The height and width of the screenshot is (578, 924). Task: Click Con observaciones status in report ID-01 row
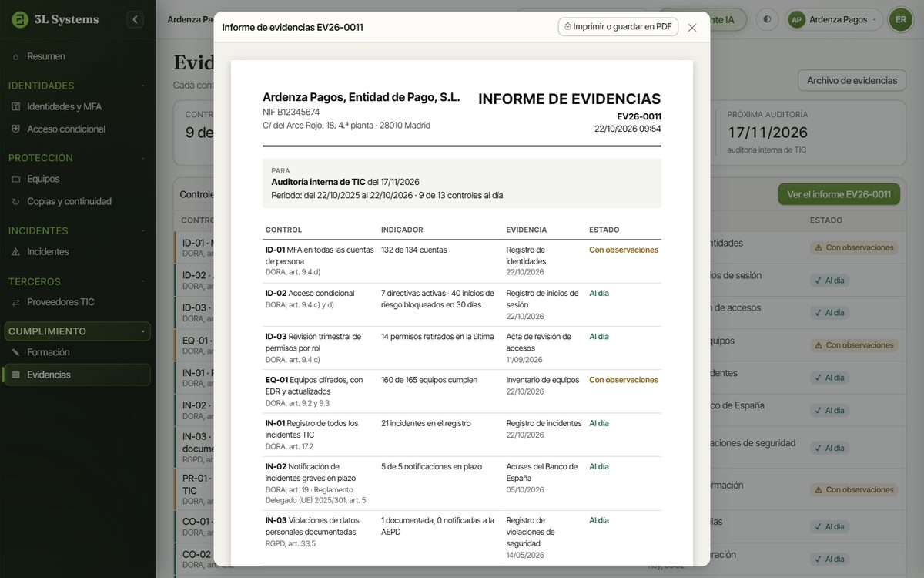pyautogui.click(x=624, y=250)
